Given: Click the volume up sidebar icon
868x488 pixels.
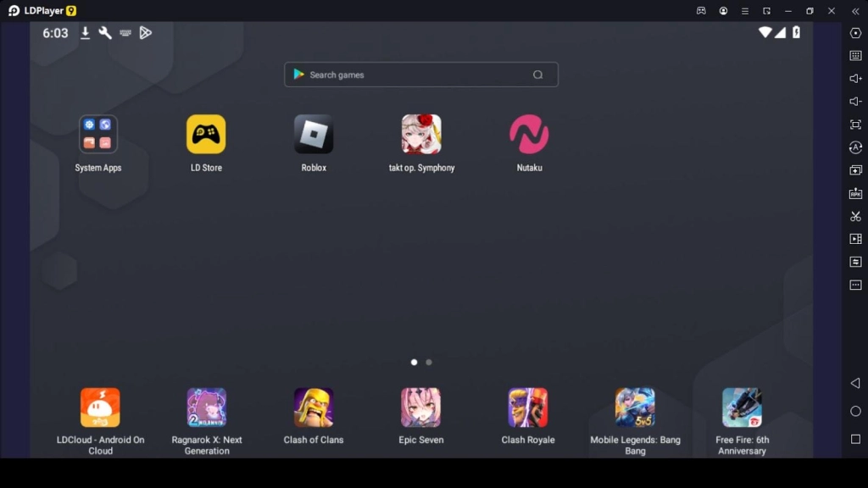Looking at the screenshot, I should point(855,79).
